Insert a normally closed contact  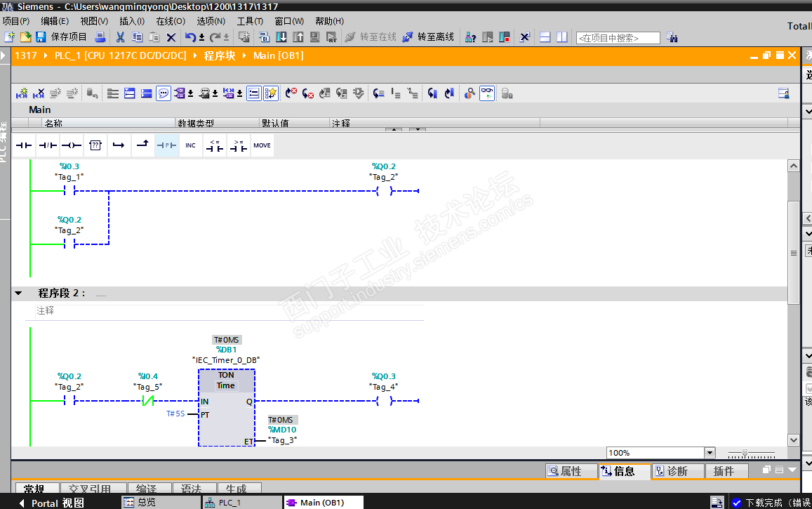click(48, 145)
